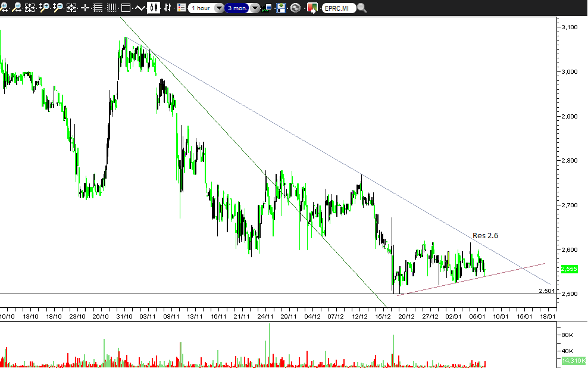Click the horizontal zoom in magnifier

coord(4,8)
